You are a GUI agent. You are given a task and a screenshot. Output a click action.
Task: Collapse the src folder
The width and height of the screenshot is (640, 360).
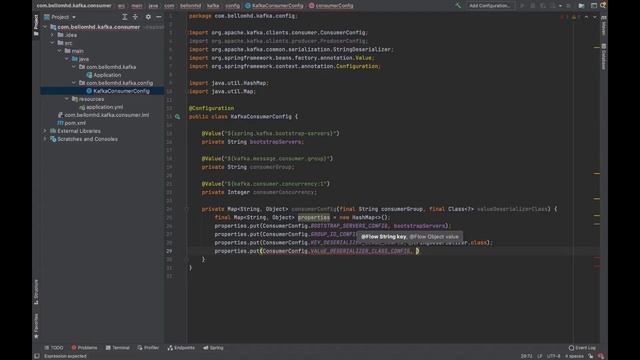[x=52, y=43]
